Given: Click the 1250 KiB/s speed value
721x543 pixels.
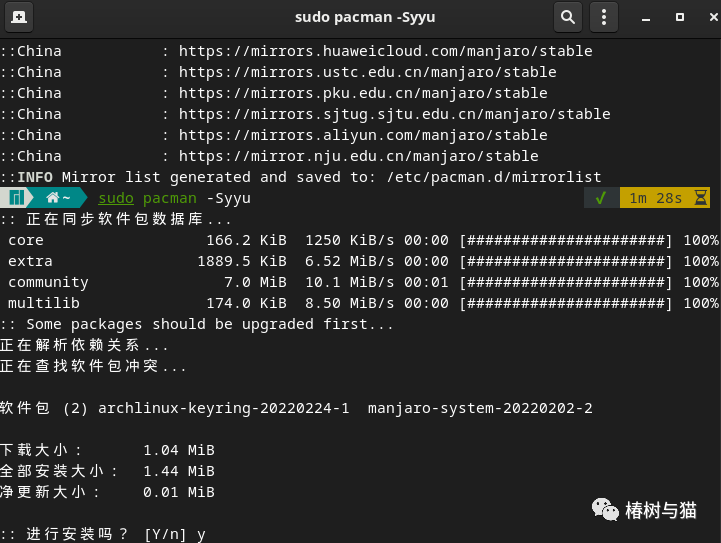Looking at the screenshot, I should (x=349, y=240).
